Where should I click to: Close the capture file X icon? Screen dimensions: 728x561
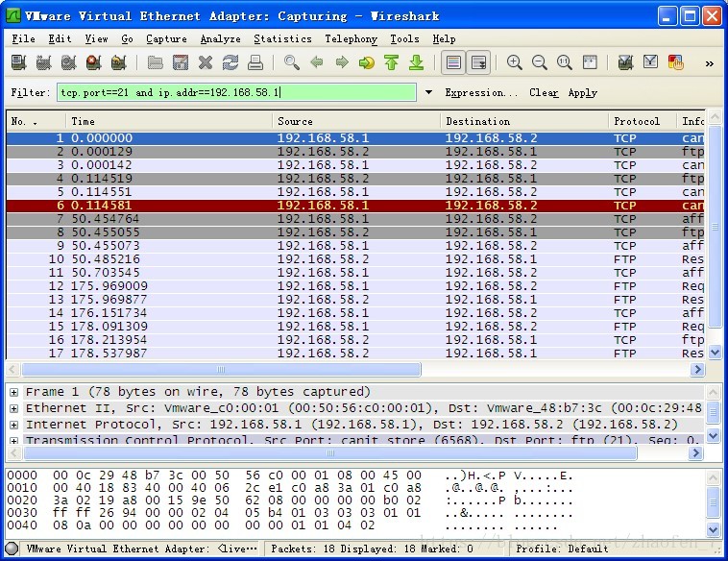206,62
